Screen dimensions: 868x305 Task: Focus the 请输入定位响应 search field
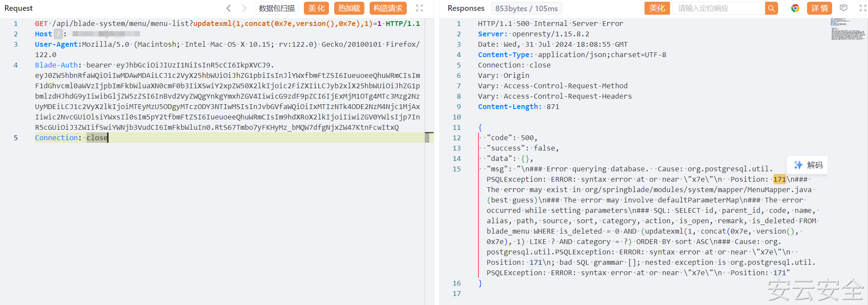(718, 8)
